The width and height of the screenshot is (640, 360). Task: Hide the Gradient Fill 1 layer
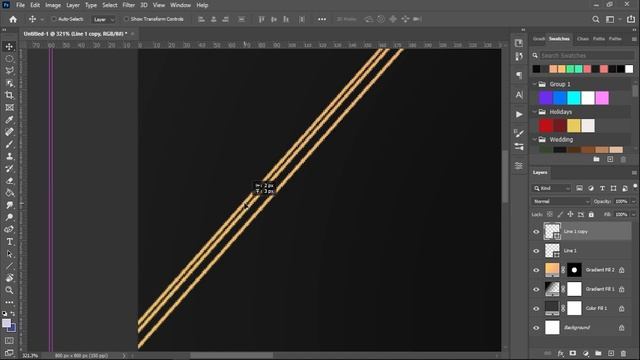[x=536, y=289]
